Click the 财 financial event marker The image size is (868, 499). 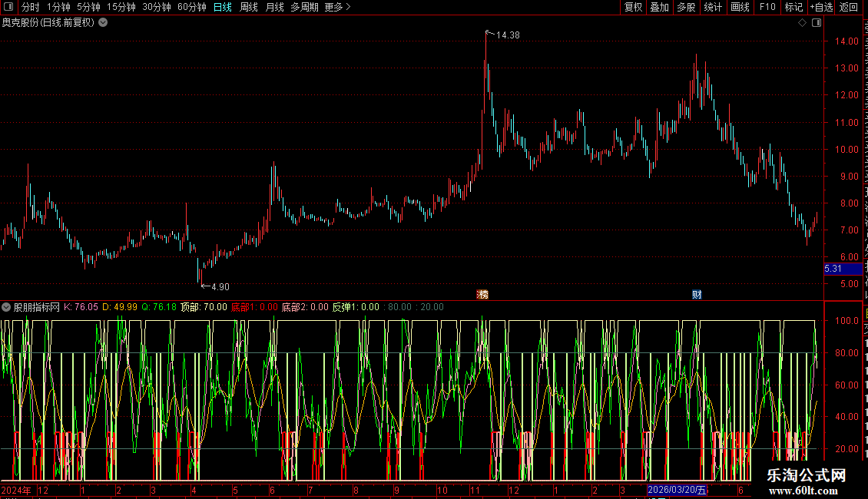point(697,295)
